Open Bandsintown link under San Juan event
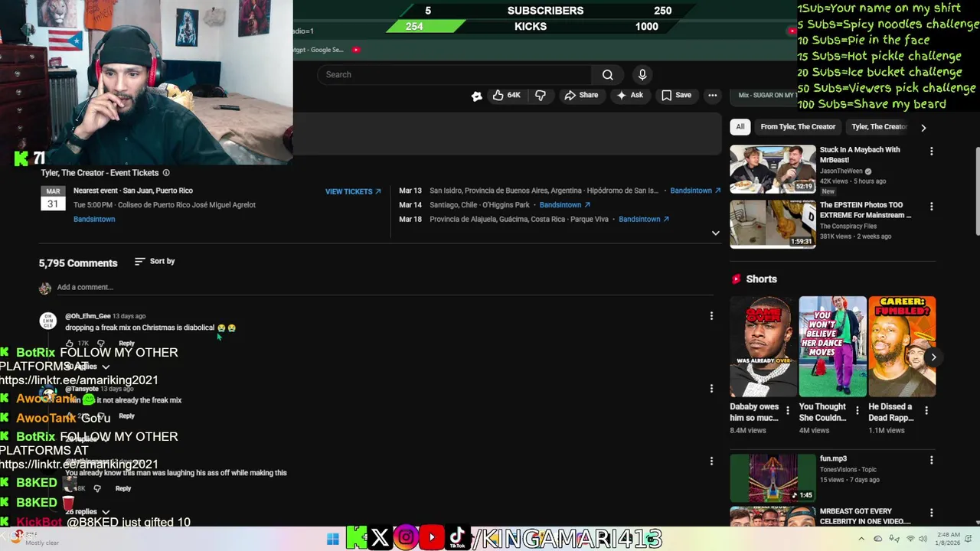 (94, 220)
